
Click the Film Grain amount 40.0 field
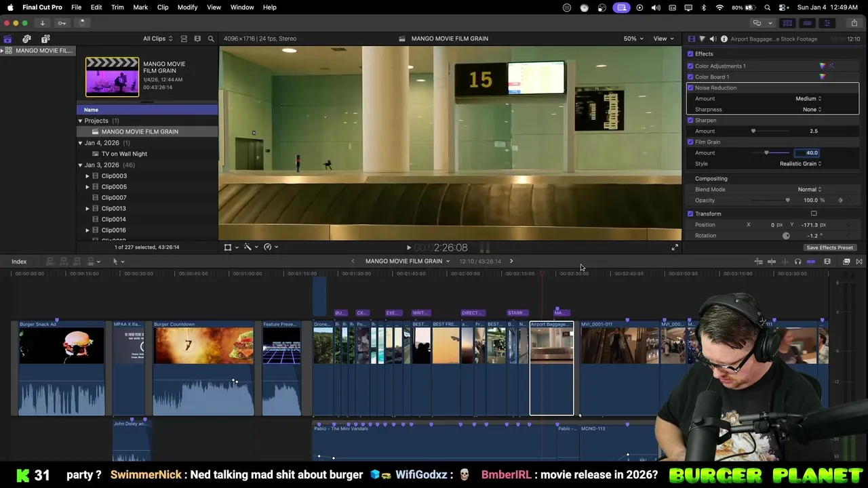[808, 153]
